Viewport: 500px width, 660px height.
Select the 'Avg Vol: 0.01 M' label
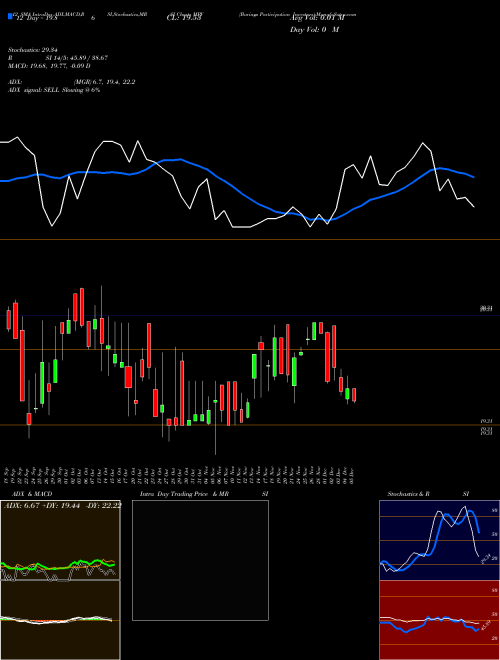[x=317, y=18]
